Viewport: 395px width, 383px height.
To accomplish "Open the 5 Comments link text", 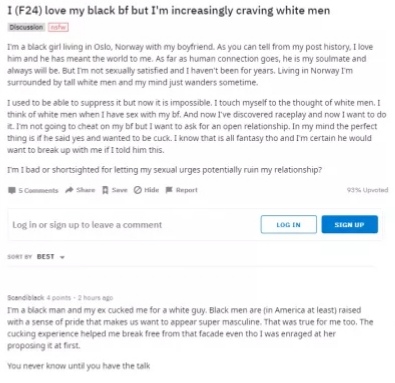I will pos(38,190).
